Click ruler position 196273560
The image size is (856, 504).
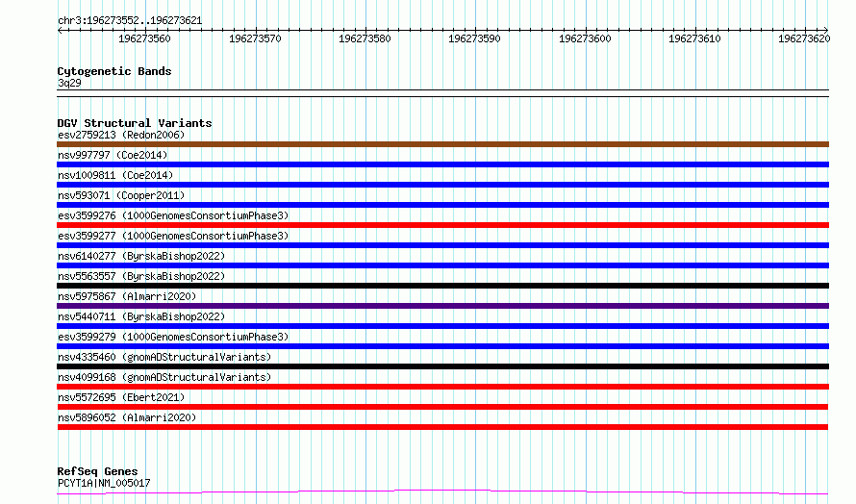coord(144,38)
